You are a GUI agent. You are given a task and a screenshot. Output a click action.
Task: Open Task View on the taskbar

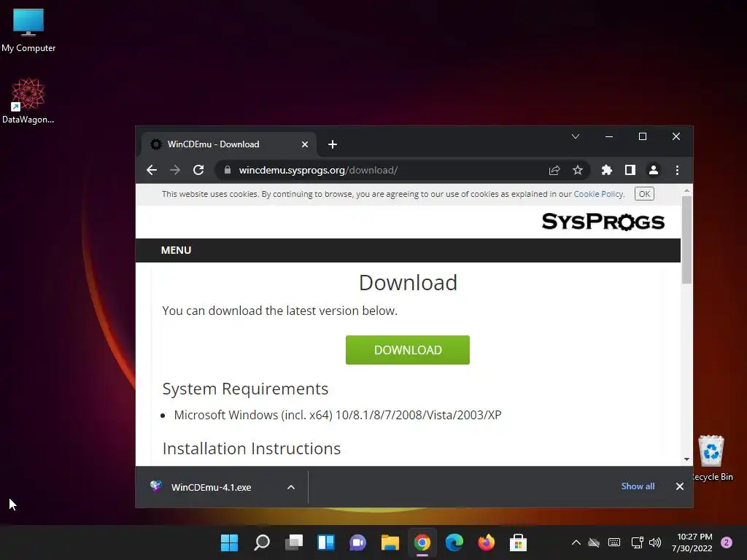tap(294, 542)
